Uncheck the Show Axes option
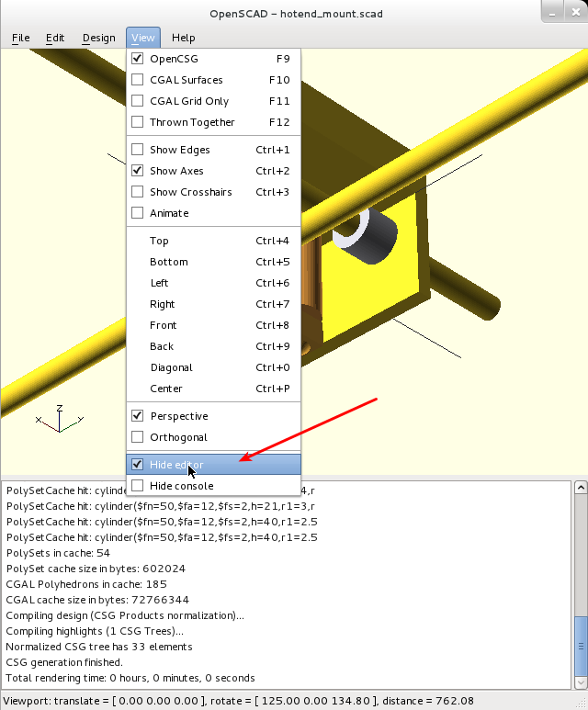 [x=213, y=171]
